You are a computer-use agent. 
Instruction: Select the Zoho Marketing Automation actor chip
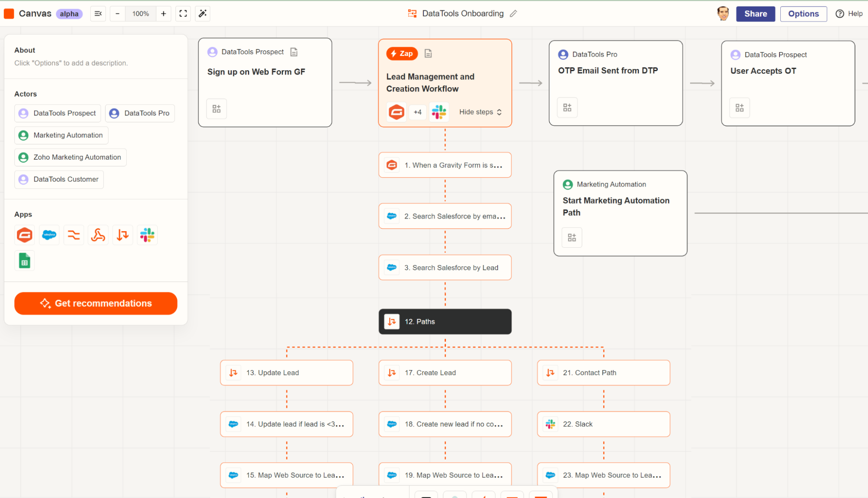click(70, 157)
